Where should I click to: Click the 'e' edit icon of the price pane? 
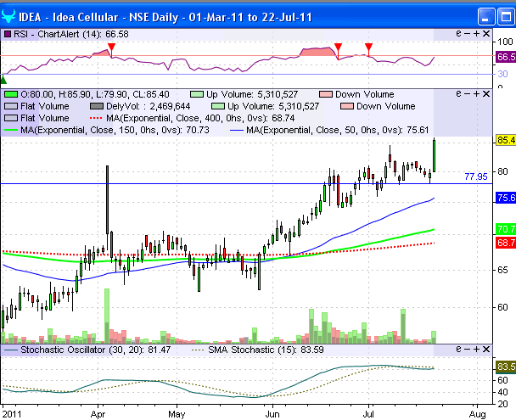(x=458, y=93)
